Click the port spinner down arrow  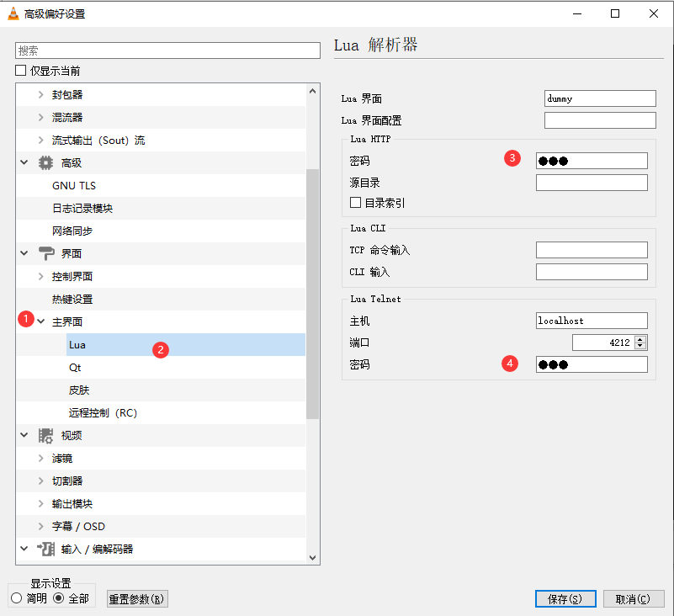click(x=641, y=346)
